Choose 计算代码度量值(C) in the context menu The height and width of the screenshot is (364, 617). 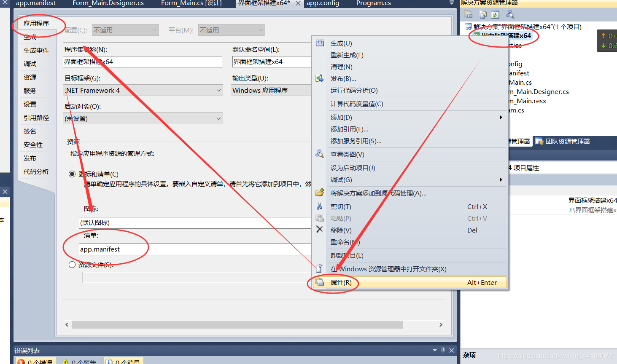tap(409, 104)
